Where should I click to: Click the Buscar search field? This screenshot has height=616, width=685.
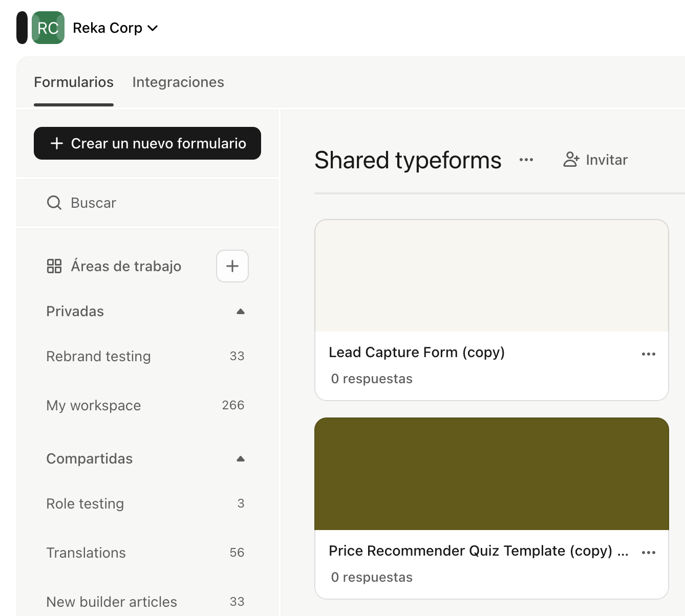click(147, 203)
